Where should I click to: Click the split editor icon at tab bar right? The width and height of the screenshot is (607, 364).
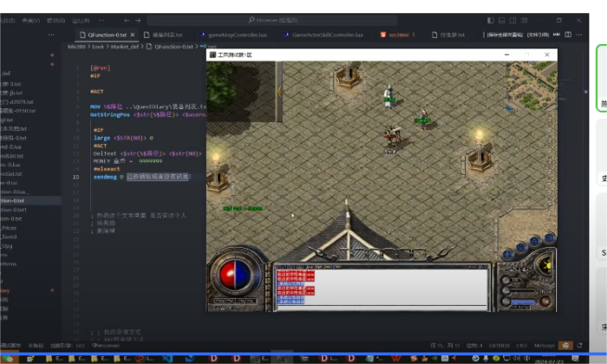(x=568, y=35)
